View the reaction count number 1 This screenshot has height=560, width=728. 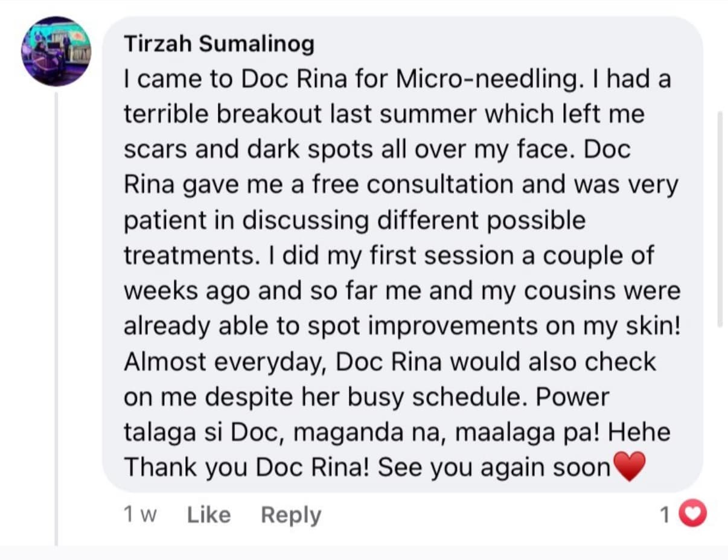[x=665, y=515]
